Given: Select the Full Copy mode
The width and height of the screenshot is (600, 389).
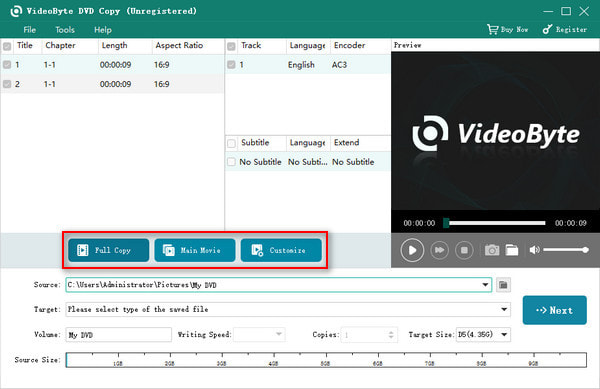Looking at the screenshot, I should pyautogui.click(x=109, y=250).
